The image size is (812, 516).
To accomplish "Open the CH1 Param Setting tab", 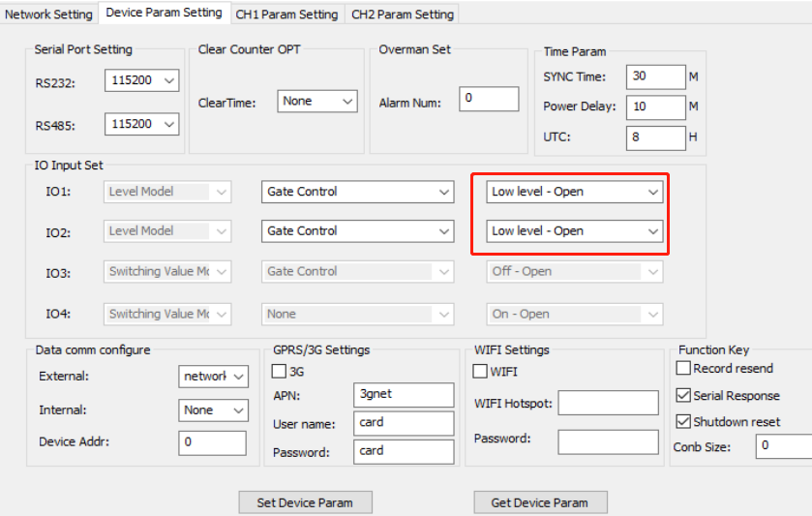I will [286, 14].
